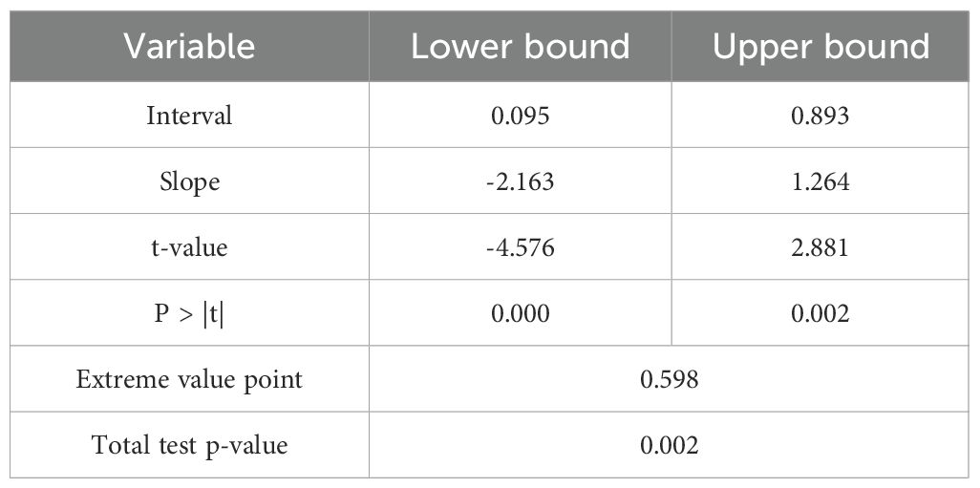Select the Total test p-value result 0.002
Image resolution: width=980 pixels, height=488 pixels.
click(670, 445)
